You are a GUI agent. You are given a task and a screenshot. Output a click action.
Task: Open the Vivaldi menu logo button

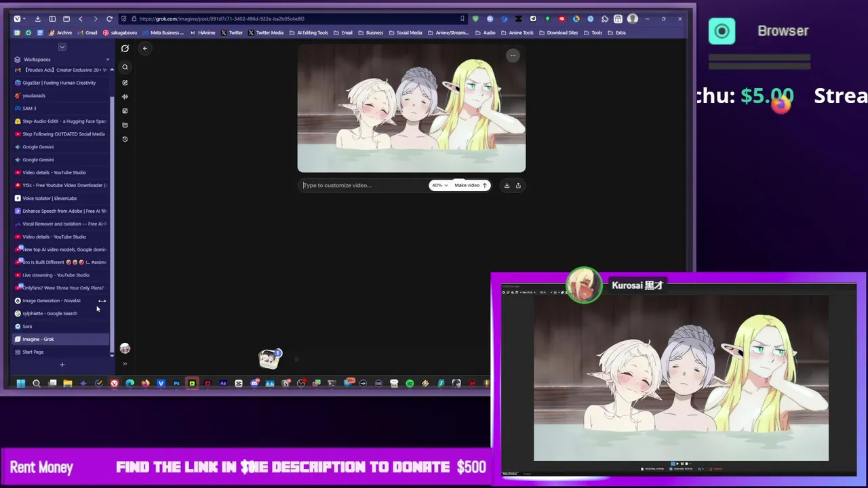(17, 19)
